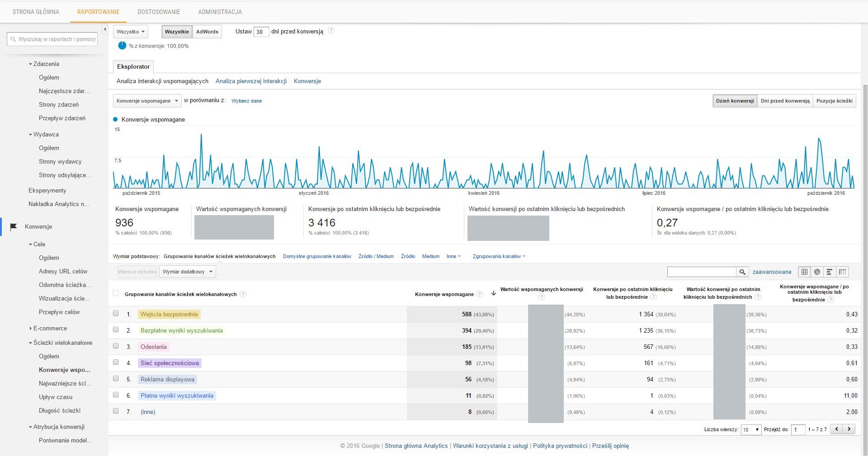868x456 pixels.
Task: Check the Odesłania row checkbox
Action: [x=116, y=346]
